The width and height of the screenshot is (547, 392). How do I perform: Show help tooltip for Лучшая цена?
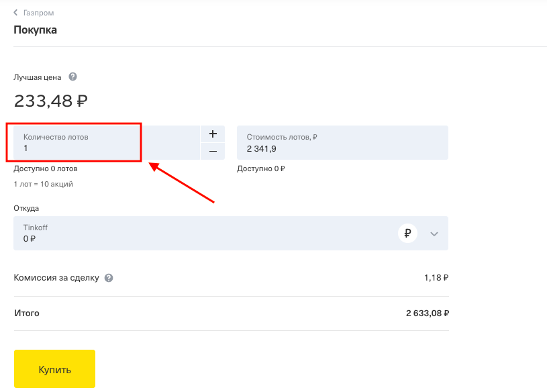(x=73, y=77)
